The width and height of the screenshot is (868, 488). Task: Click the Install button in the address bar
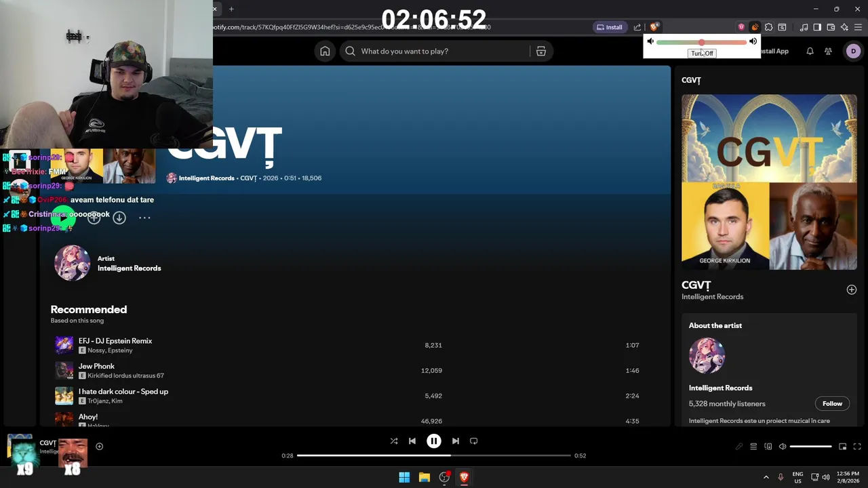pos(609,27)
